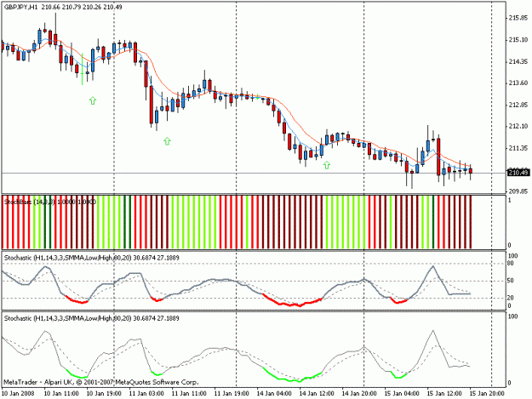Click the 15 Jan 20:00 time label
The height and width of the screenshot is (399, 532).
[487, 394]
